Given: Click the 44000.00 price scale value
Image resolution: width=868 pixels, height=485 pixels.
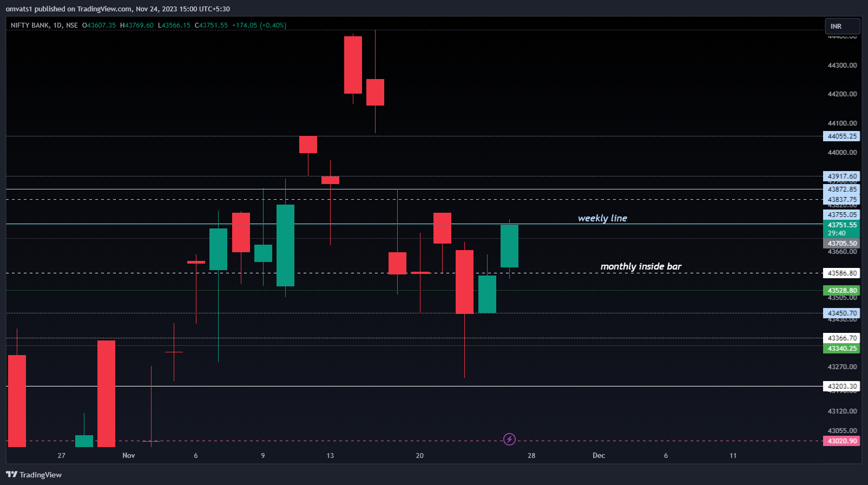Looking at the screenshot, I should coord(842,153).
